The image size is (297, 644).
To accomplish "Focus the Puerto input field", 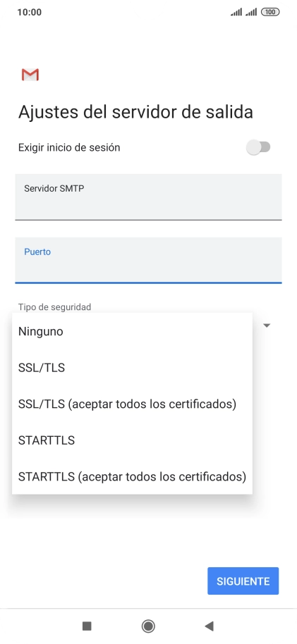I will tap(148, 261).
